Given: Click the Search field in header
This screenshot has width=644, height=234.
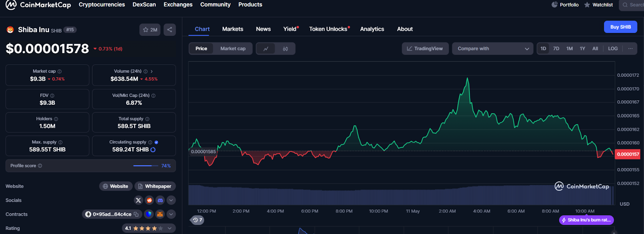Looking at the screenshot, I should click(x=632, y=5).
